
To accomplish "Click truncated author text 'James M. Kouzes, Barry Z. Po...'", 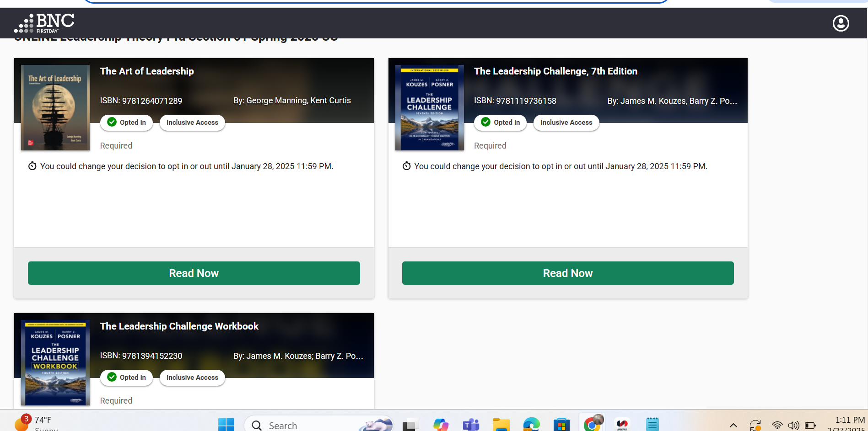I will point(672,101).
